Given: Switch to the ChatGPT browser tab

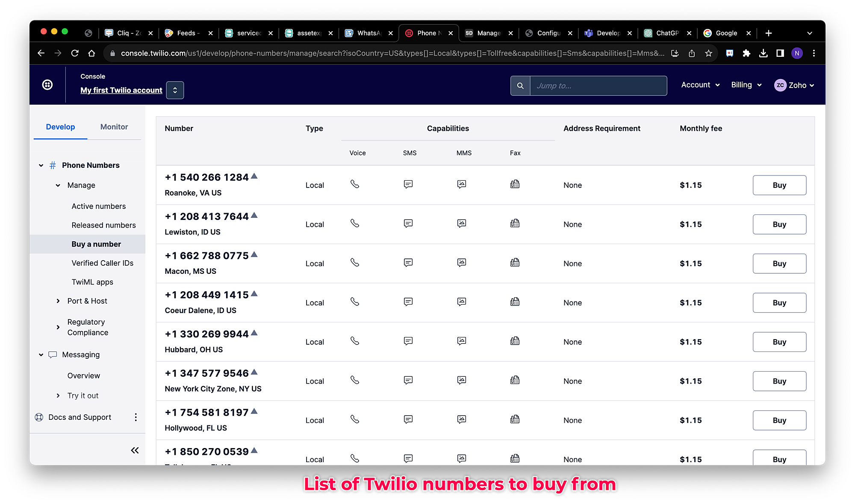Looking at the screenshot, I should (x=666, y=33).
